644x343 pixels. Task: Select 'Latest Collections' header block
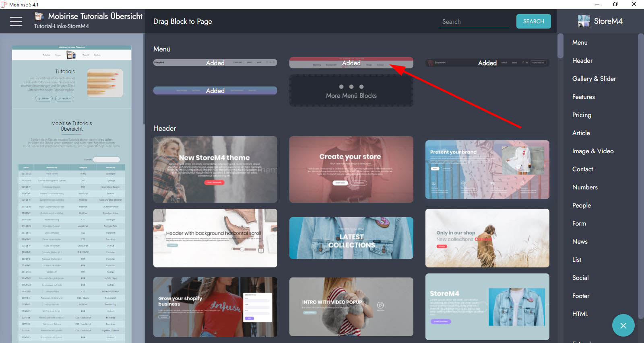pyautogui.click(x=351, y=238)
